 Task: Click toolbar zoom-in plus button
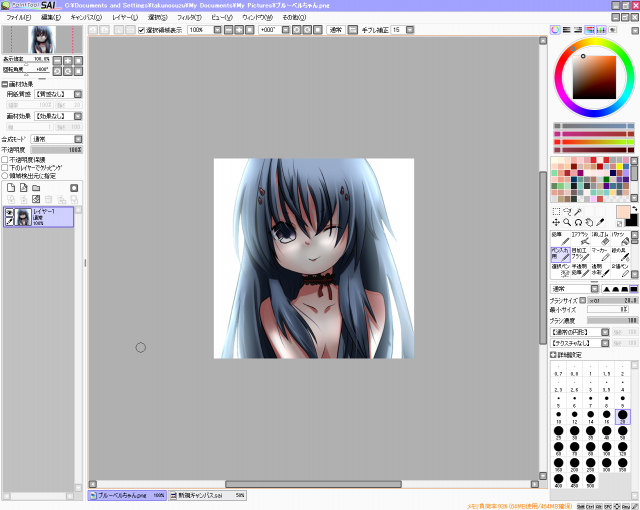tap(239, 30)
